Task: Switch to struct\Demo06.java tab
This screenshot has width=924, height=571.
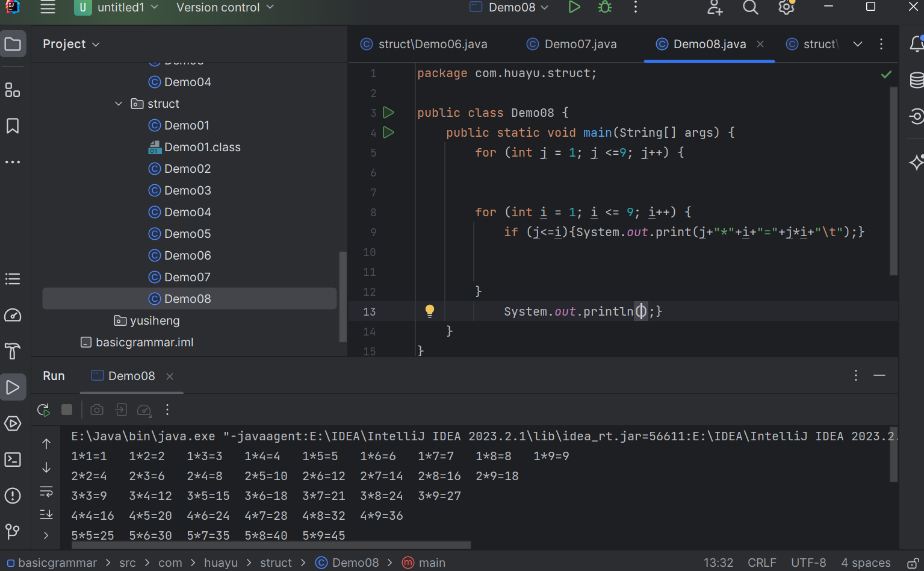Action: tap(424, 44)
